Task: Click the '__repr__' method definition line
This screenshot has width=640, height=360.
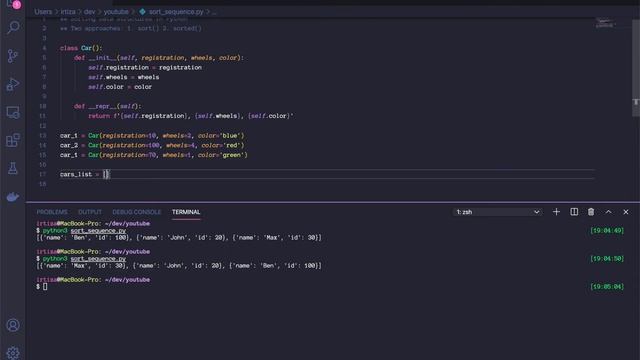Action: coord(107,106)
